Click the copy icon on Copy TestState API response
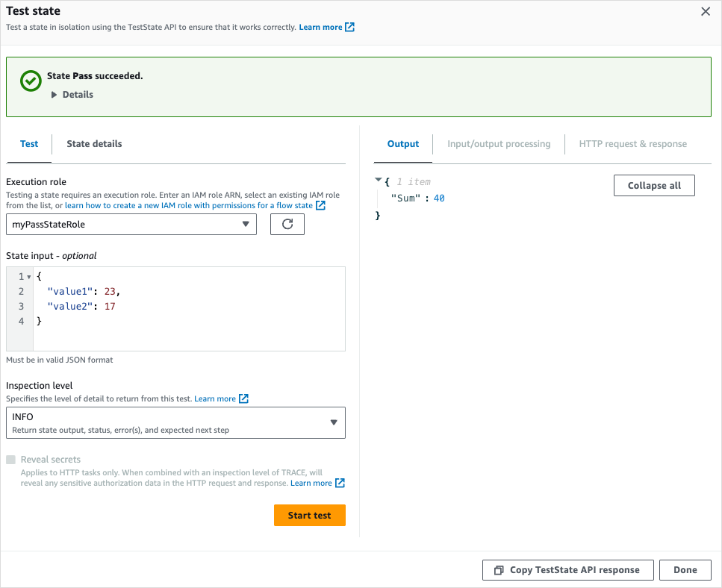Viewport: 722px width, 588px height. click(498, 569)
